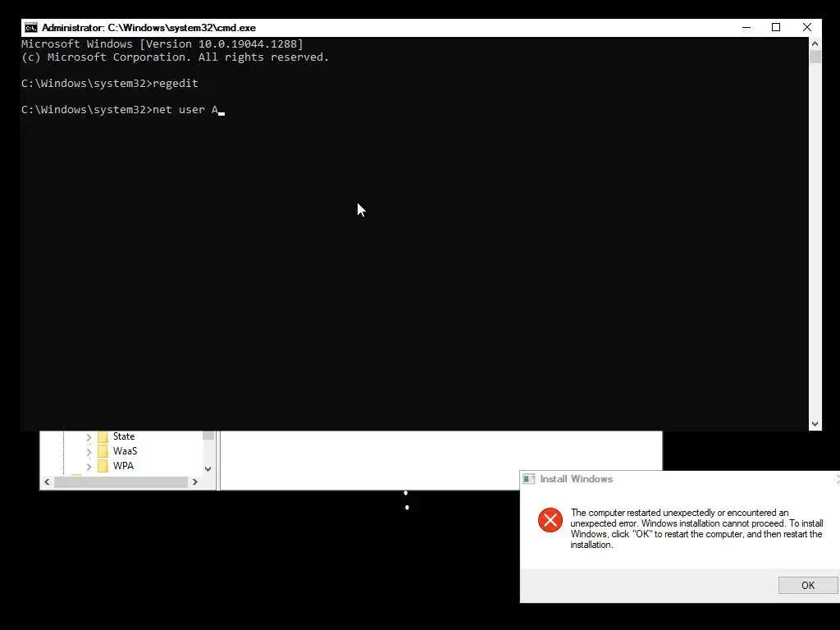Click the 'regedit' command text
The width and height of the screenshot is (840, 630).
pos(176,84)
